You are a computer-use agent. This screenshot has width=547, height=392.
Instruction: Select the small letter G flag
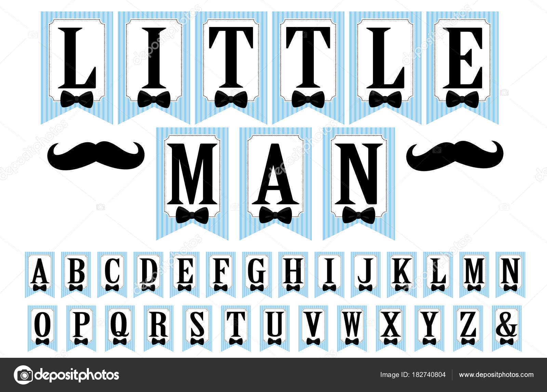(x=257, y=275)
